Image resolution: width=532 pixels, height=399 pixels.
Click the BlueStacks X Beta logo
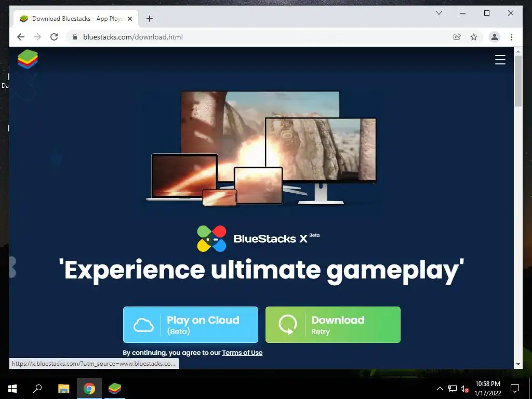[258, 238]
